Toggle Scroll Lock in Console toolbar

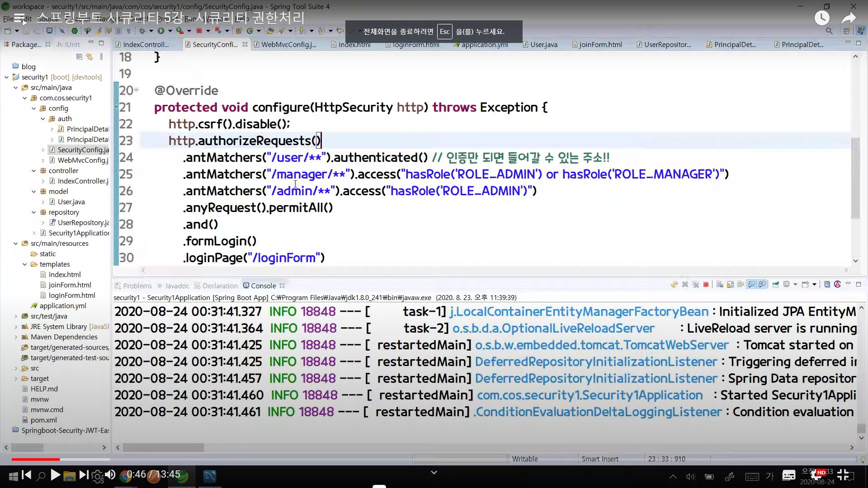click(x=730, y=285)
